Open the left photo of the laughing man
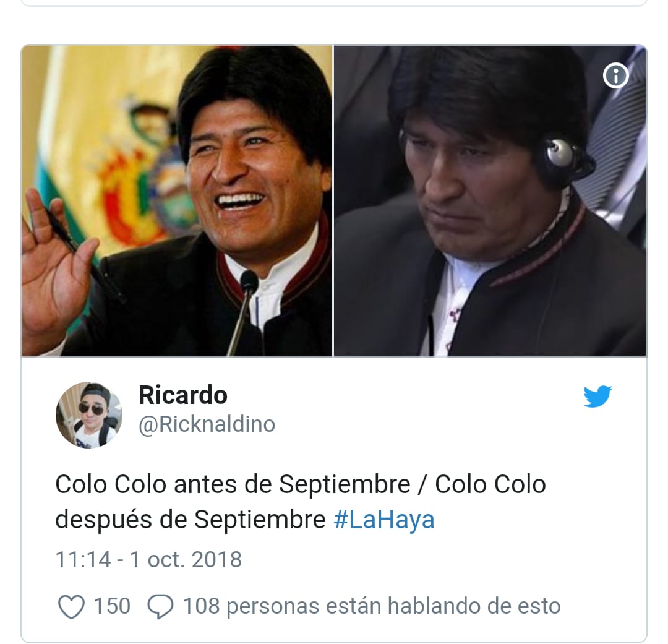The width and height of the screenshot is (668, 644). (177, 200)
